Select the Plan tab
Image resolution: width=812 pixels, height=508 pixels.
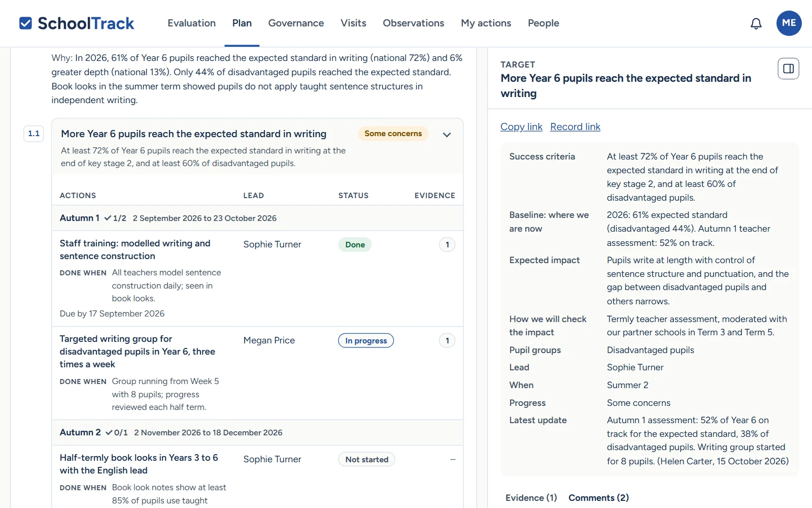tap(242, 23)
